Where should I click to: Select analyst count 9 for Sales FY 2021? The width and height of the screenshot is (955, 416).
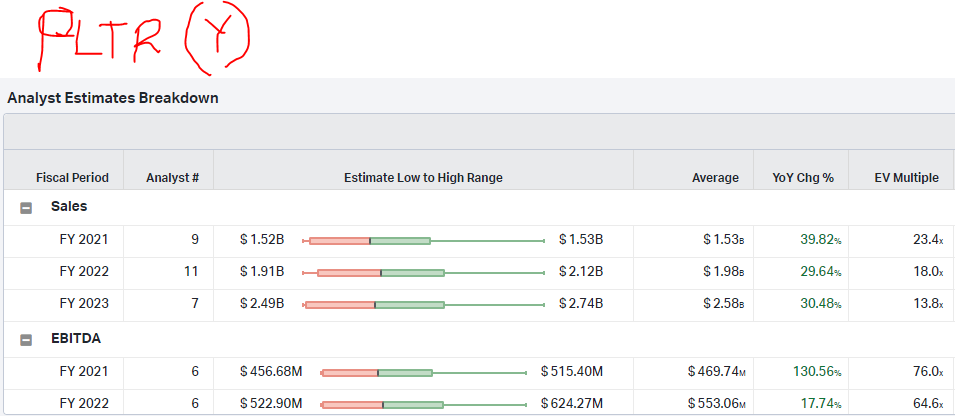coord(195,239)
